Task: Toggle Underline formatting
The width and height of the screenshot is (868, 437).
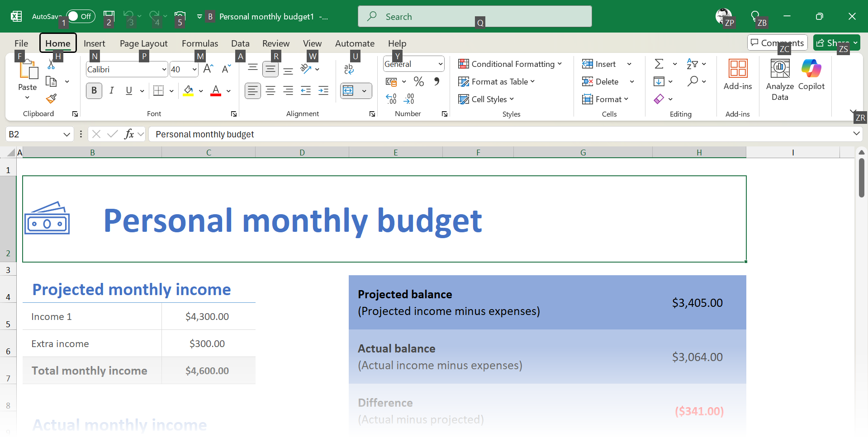Action: click(x=129, y=91)
